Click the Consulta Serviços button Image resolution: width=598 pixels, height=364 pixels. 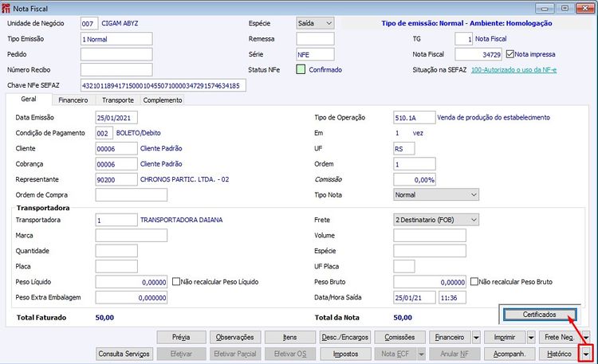coord(124,354)
